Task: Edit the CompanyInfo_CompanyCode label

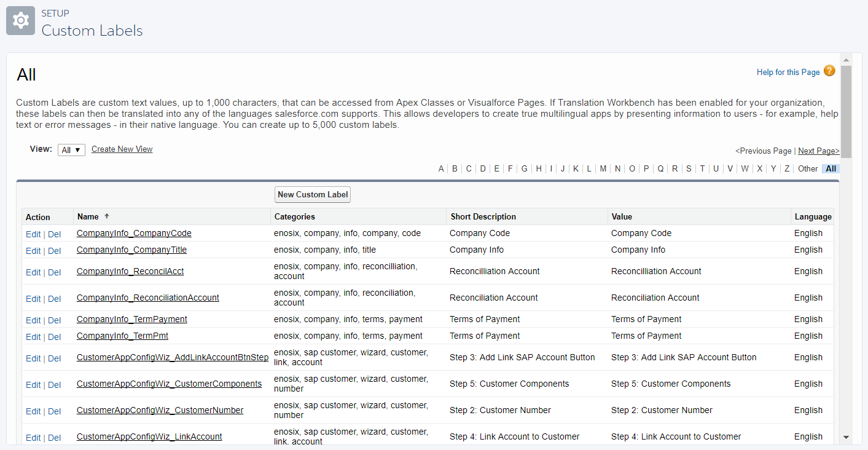Action: pyautogui.click(x=33, y=234)
